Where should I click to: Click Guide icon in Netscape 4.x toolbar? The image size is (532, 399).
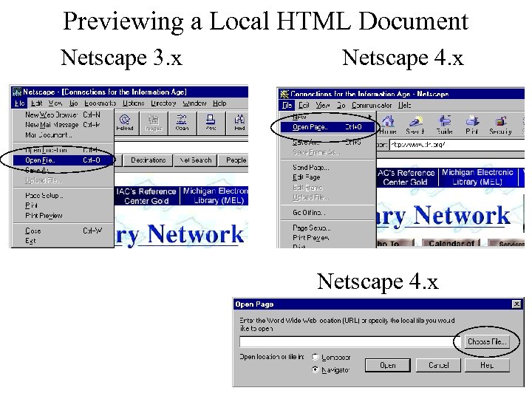(445, 125)
